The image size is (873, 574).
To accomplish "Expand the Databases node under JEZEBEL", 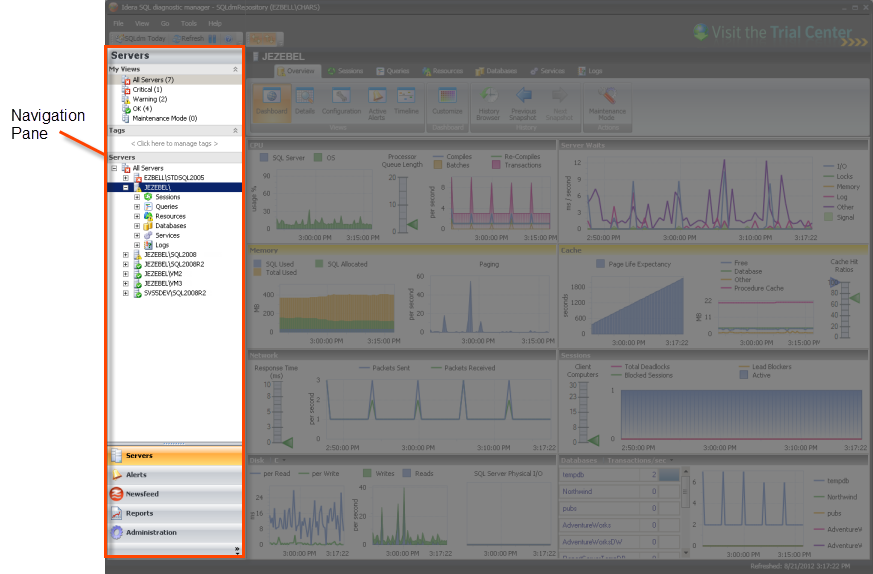I will click(137, 226).
